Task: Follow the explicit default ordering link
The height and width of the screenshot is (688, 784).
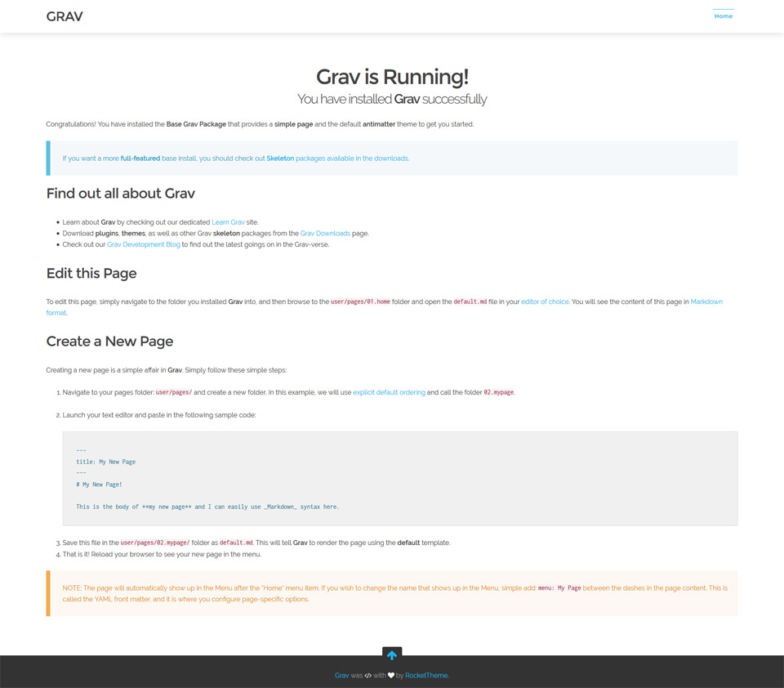Action: [x=389, y=392]
